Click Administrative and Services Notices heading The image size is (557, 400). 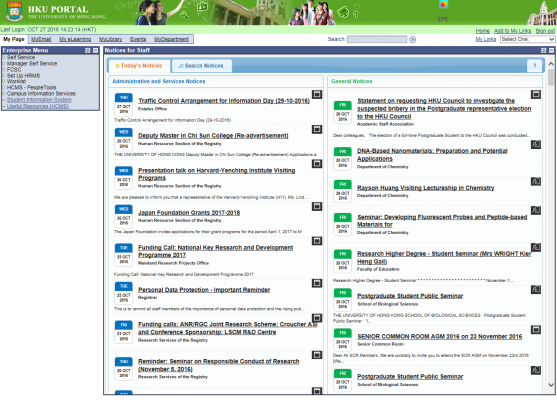click(x=158, y=81)
